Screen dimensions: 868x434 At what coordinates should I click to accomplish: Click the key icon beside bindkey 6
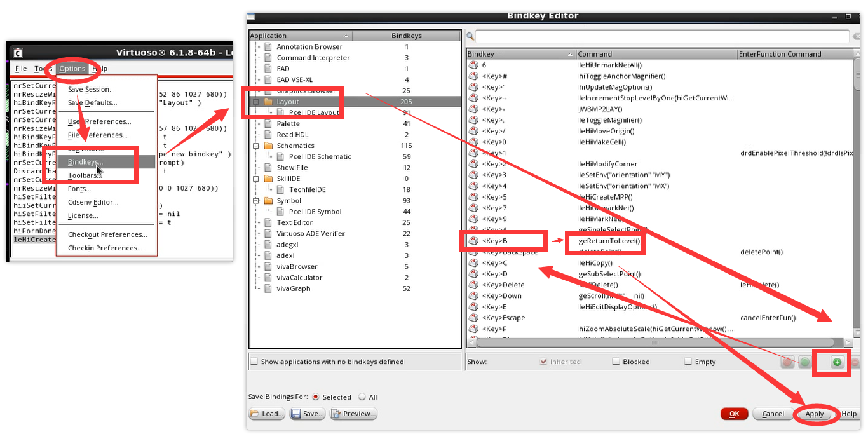(x=473, y=65)
